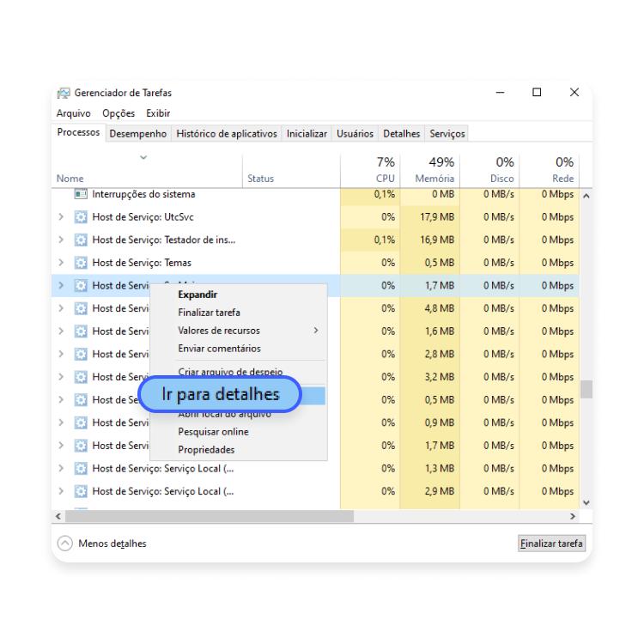644x644 pixels.
Task: Click the 17,9 MB memory value
Action: pos(437,217)
